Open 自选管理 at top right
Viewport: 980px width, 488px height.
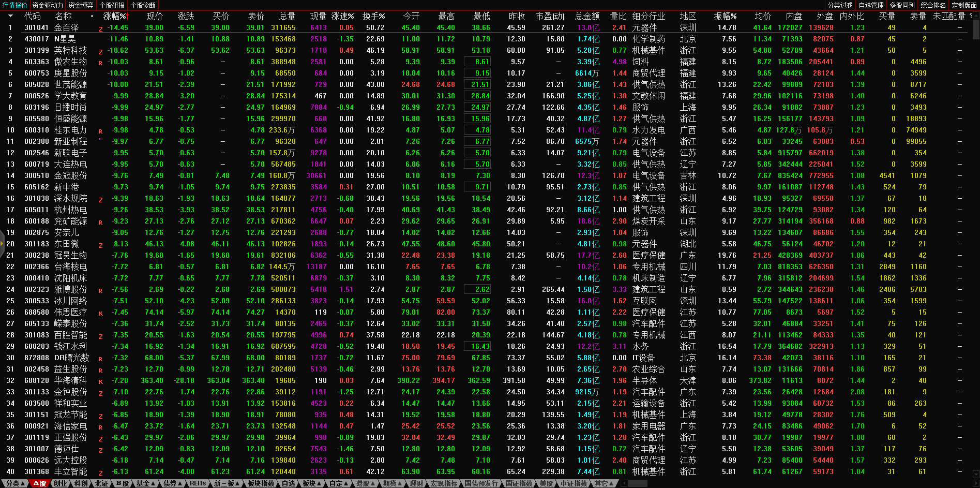point(871,5)
